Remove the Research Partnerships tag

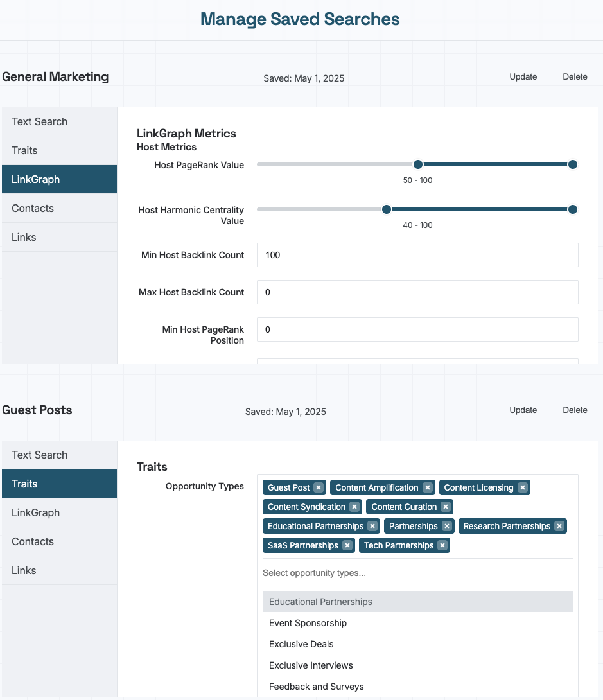(559, 526)
